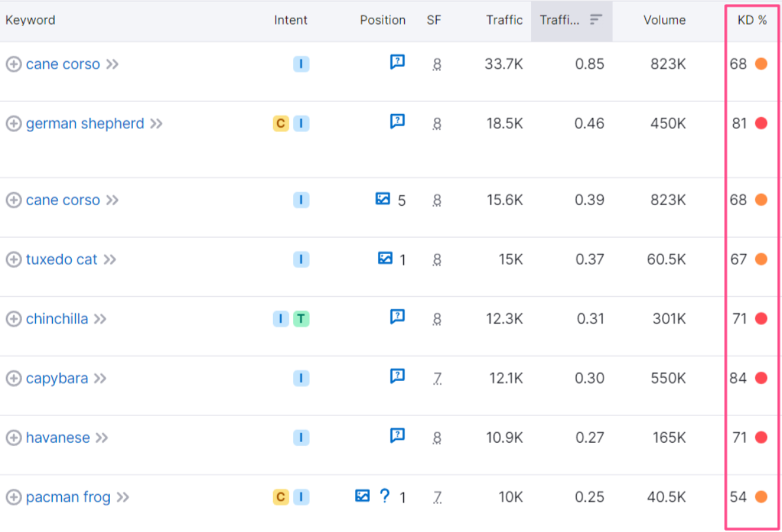Click the red KD dot beside 84
Viewport: 782px width, 532px height.
760,378
